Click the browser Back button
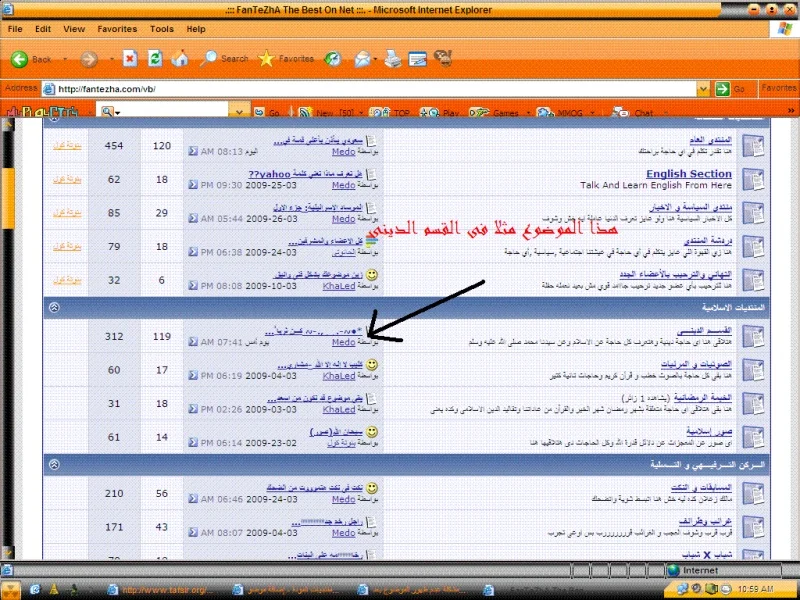The width and height of the screenshot is (800, 600). (x=30, y=59)
